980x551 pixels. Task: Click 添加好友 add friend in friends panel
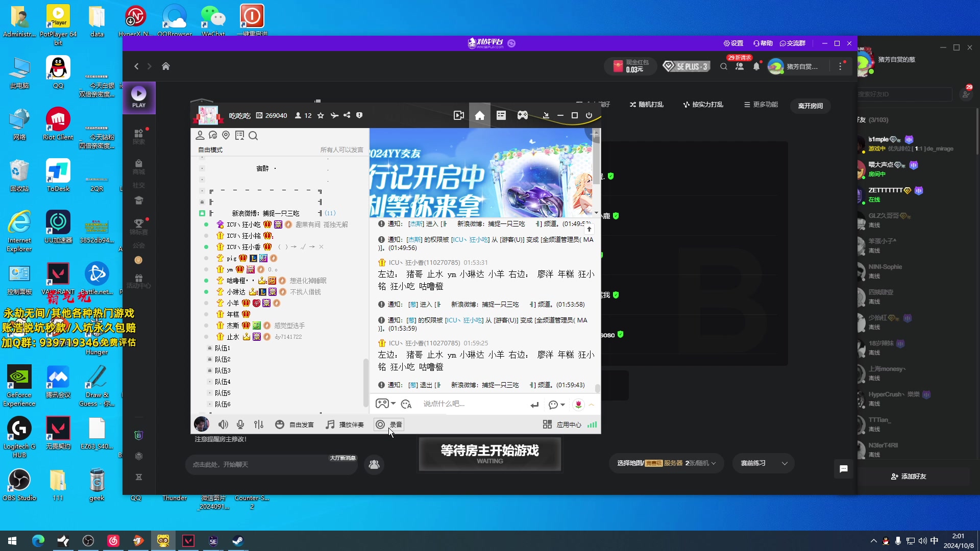[x=909, y=477]
